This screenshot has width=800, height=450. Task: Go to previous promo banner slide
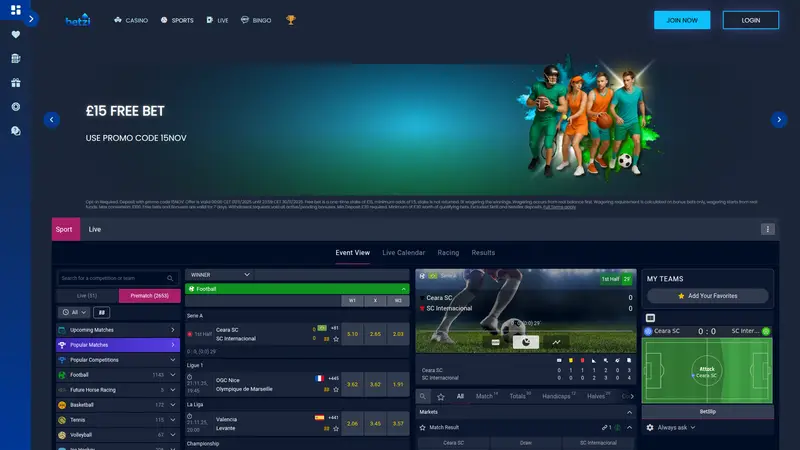[52, 119]
